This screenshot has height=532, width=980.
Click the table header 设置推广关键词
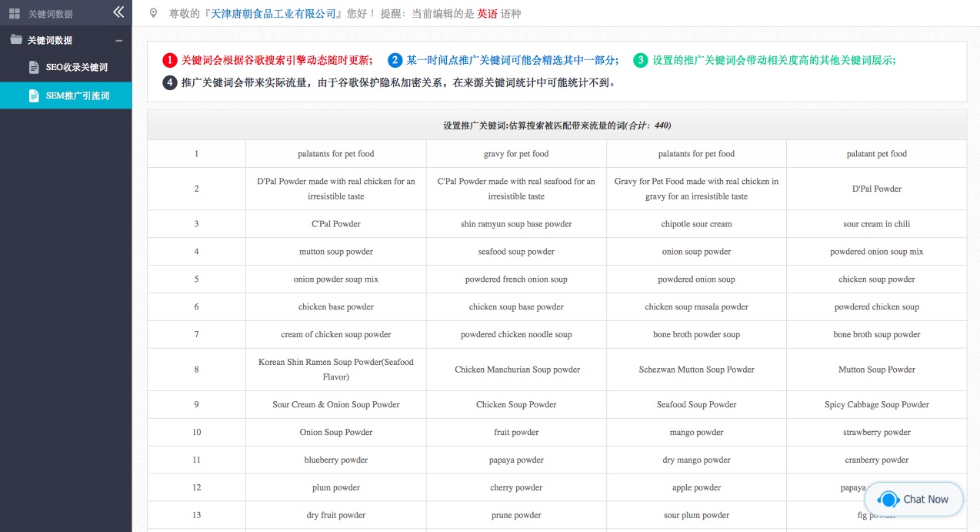click(557, 125)
